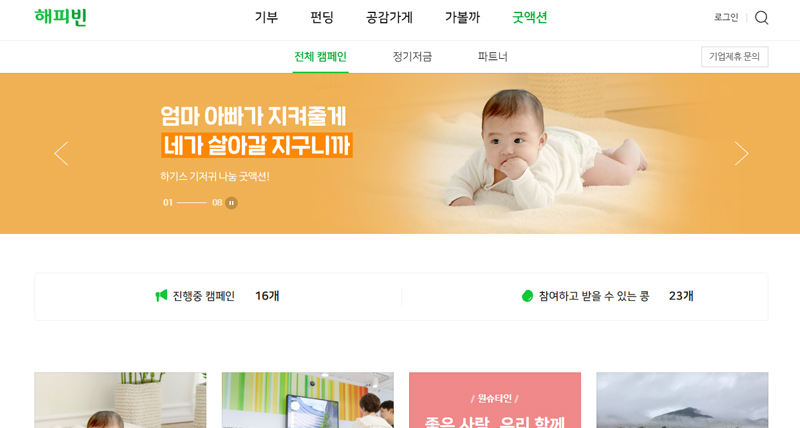Click the 기업제휴 문의 button
800x428 pixels.
click(735, 57)
